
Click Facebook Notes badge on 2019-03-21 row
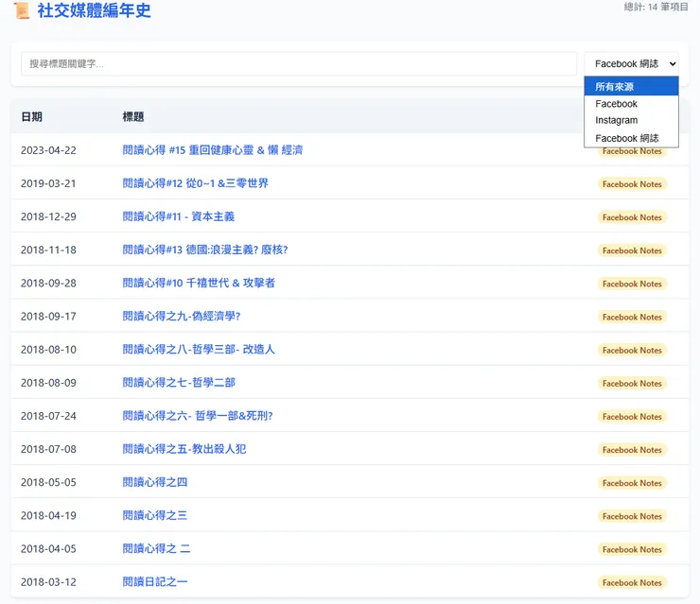[632, 183]
